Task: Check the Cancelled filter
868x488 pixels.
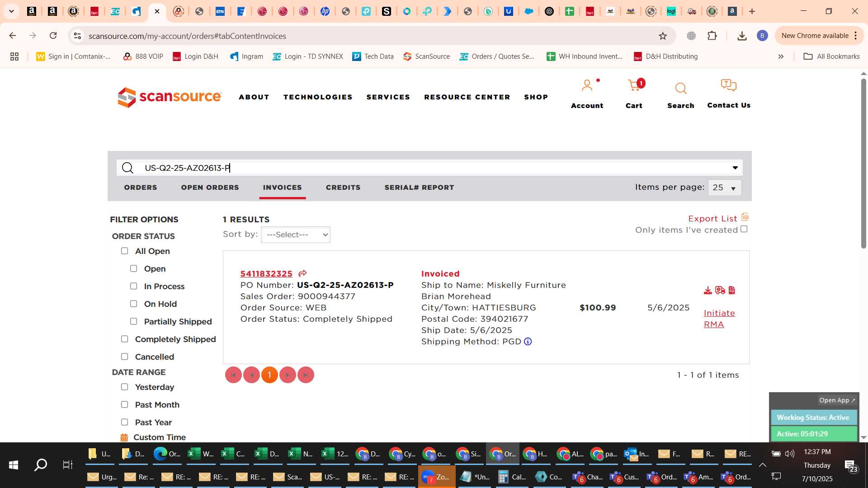Action: [x=124, y=357]
